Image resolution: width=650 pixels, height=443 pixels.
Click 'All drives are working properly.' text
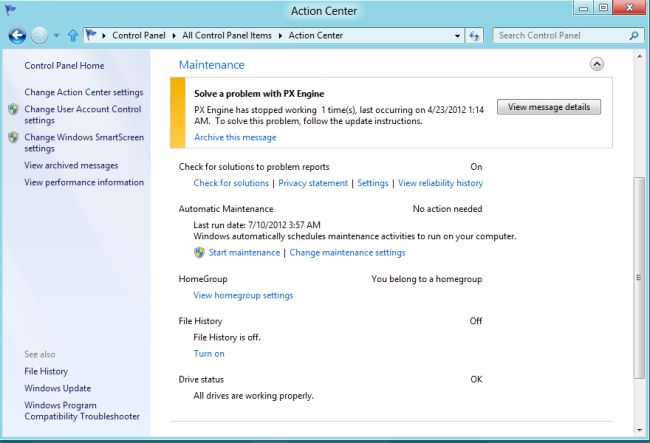pyautogui.click(x=253, y=396)
